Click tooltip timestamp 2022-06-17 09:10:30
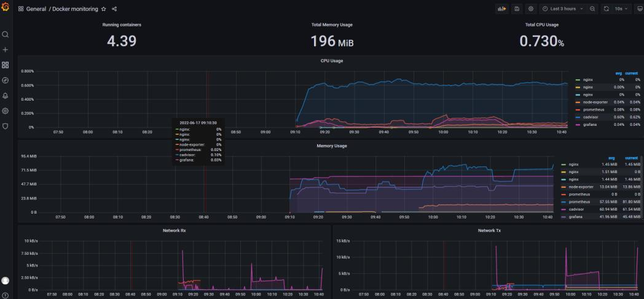Image resolution: width=644 pixels, height=299 pixels. pyautogui.click(x=198, y=123)
